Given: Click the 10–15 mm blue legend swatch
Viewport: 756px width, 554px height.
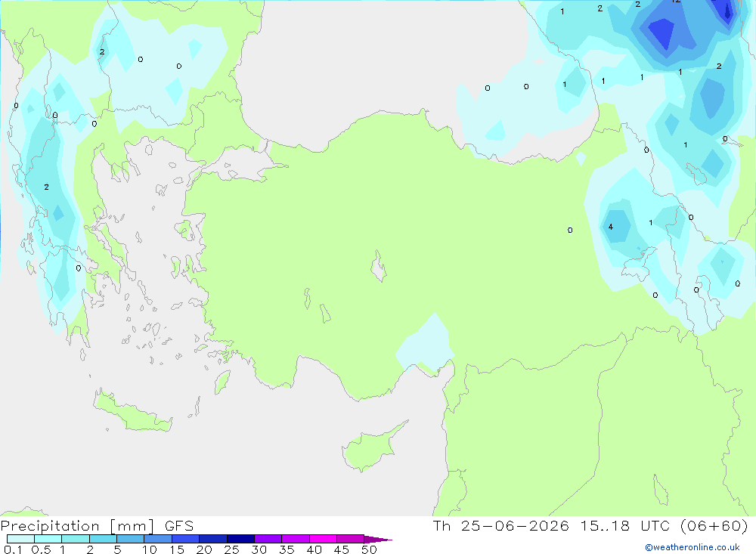Looking at the screenshot, I should [x=158, y=539].
